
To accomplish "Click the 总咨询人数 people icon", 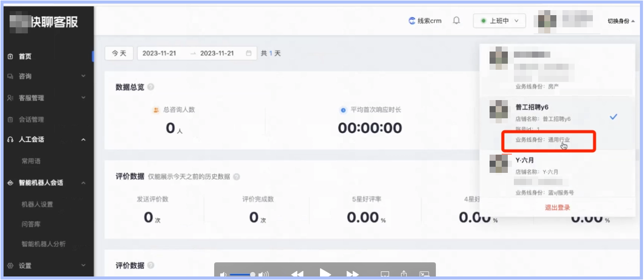I will [x=156, y=110].
